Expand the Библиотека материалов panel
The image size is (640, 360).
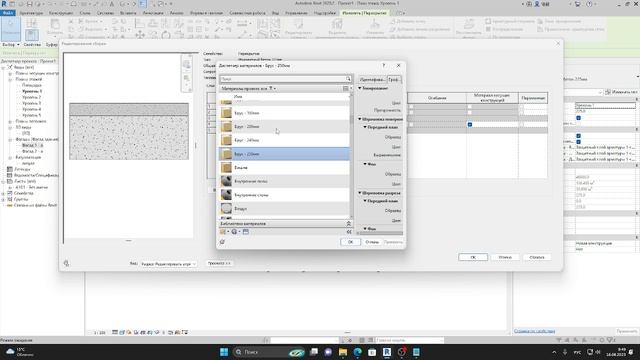pyautogui.click(x=349, y=224)
